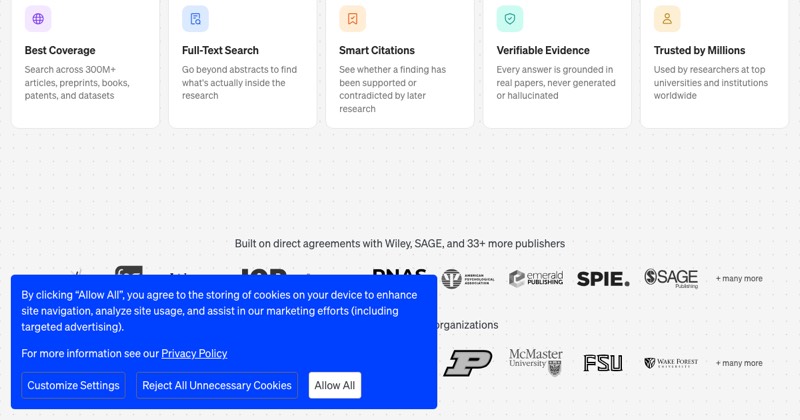Screen dimensions: 800x420
Task: Click '+ many more' beside the publisher logos
Action: point(739,279)
